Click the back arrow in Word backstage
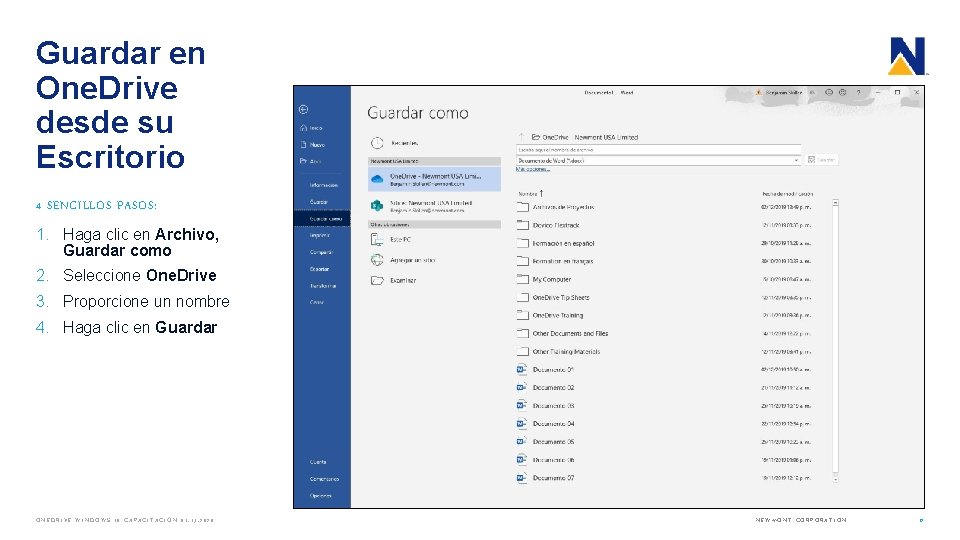This screenshot has width=960, height=540. pos(303,110)
